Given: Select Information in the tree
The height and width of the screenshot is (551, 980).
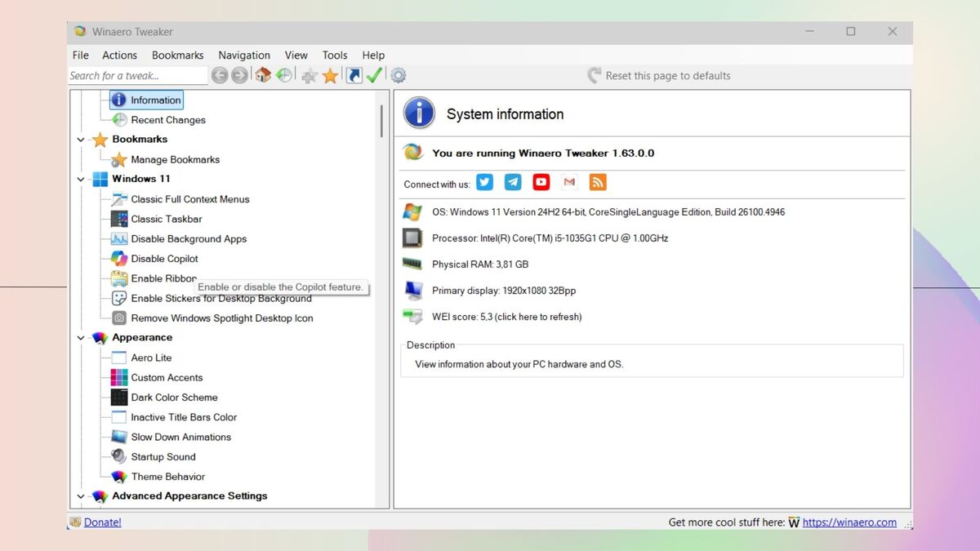Looking at the screenshot, I should [155, 100].
